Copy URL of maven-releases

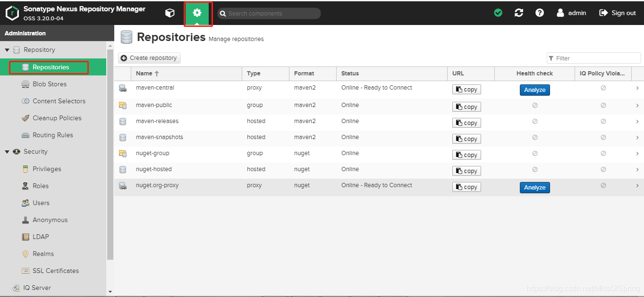[466, 123]
